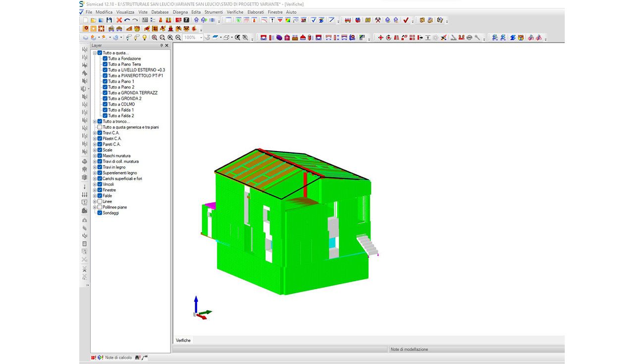The width and height of the screenshot is (644, 364).
Task: Open the Strumenti menu
Action: coord(214,12)
